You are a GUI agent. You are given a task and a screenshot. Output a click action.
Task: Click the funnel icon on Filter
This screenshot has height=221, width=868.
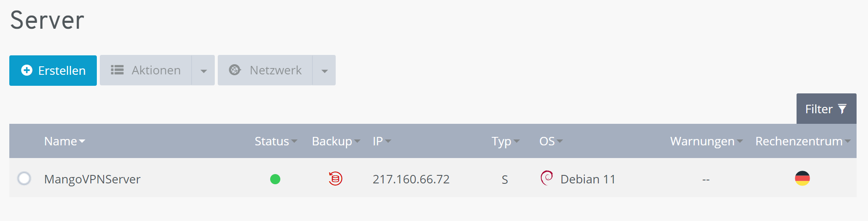point(842,109)
